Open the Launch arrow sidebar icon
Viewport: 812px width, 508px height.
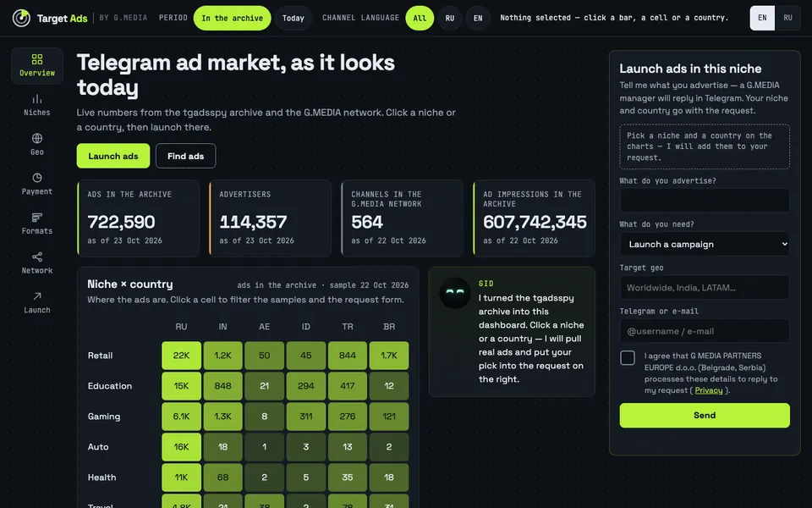pyautogui.click(x=37, y=296)
